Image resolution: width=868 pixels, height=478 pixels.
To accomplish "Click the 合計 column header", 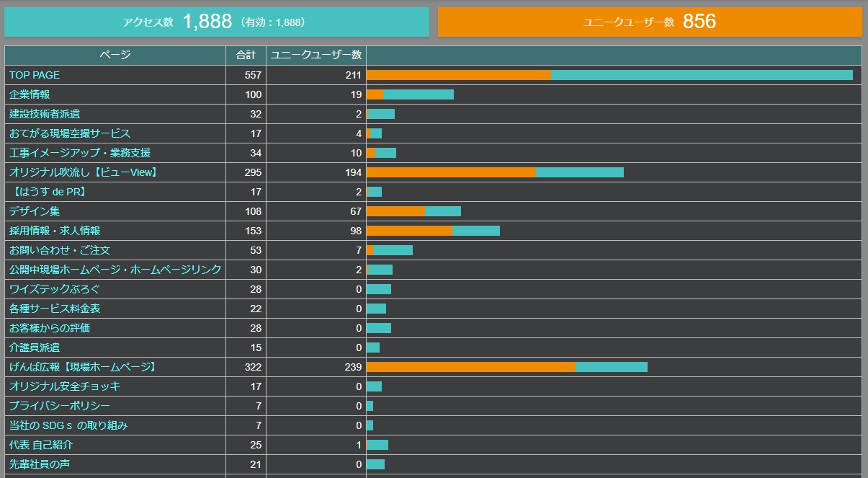I will (x=246, y=56).
